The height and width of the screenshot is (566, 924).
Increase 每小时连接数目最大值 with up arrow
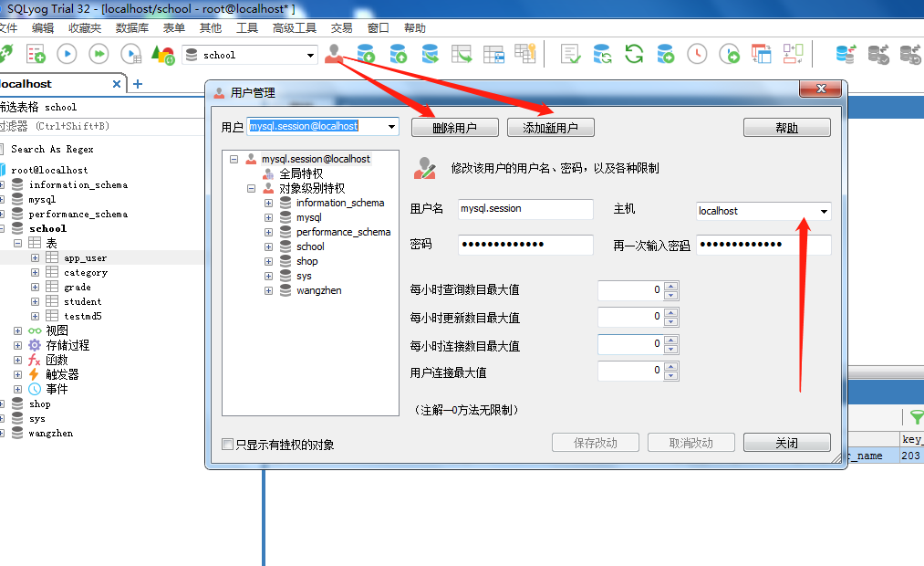[670, 340]
